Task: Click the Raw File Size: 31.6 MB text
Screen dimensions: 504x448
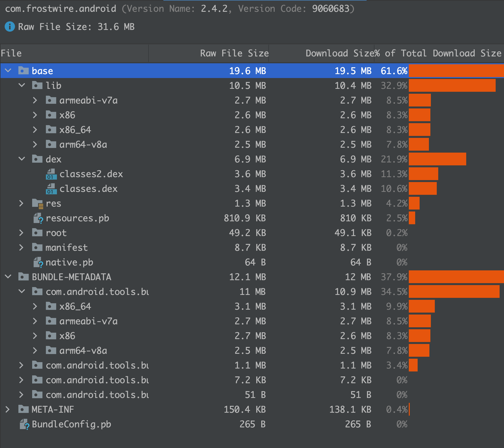Action: [x=76, y=27]
